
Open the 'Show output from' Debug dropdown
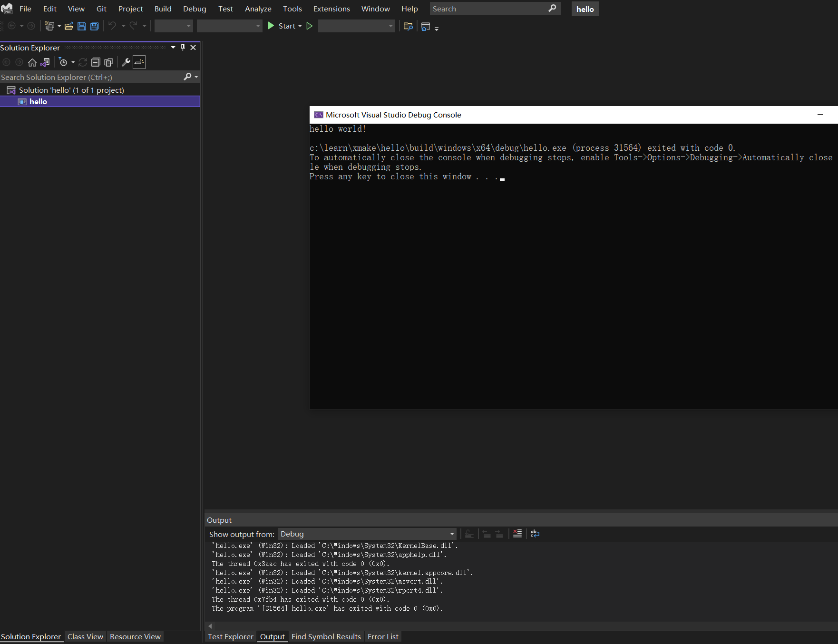tap(367, 534)
